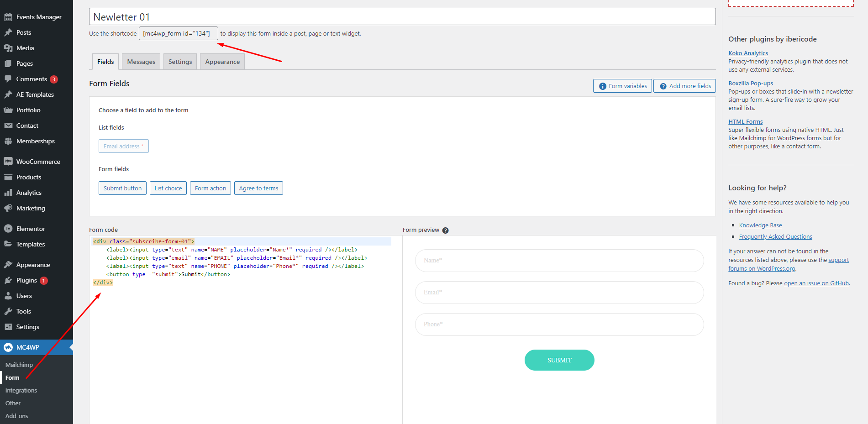Image resolution: width=868 pixels, height=424 pixels.
Task: Open the Koko Analytics link
Action: (748, 53)
